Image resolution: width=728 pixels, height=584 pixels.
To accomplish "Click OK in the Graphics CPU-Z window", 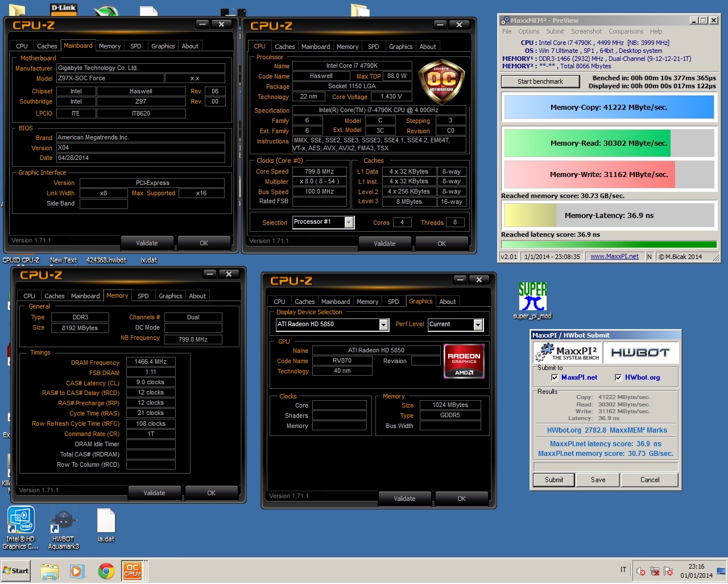I will click(461, 499).
